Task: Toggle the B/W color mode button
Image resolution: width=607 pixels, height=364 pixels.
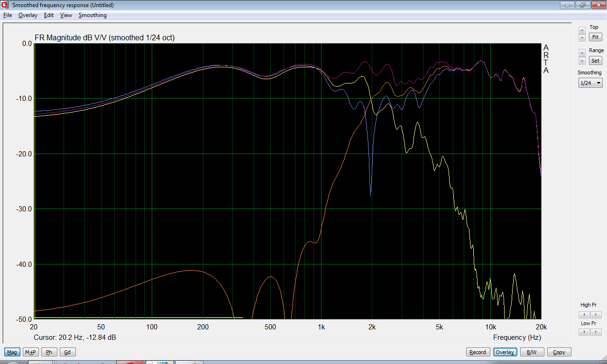Action: point(532,352)
